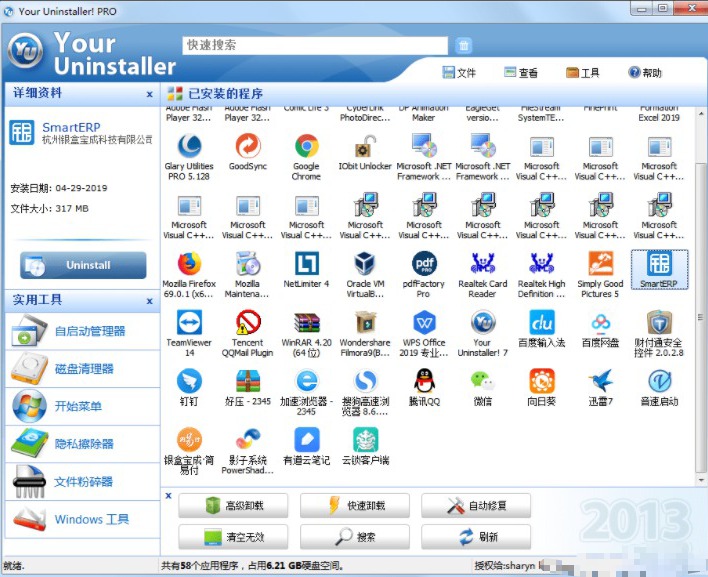Open the 帮助 menu

click(645, 73)
